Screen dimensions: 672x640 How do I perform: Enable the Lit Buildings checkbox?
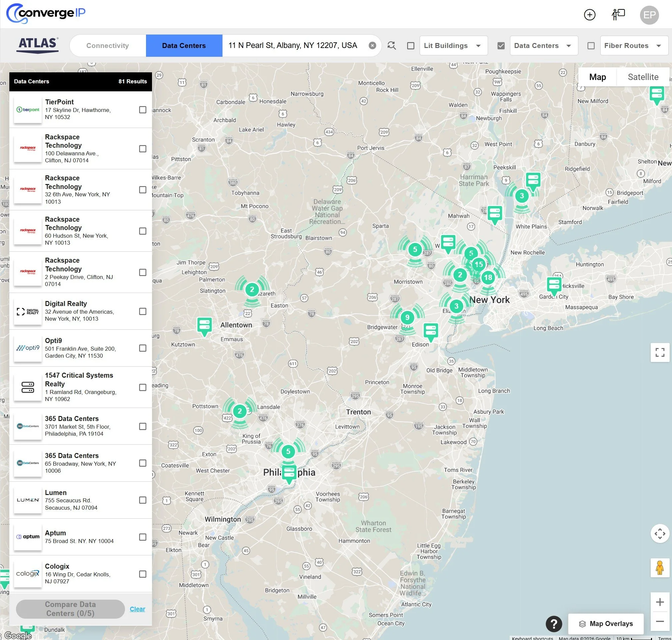411,46
